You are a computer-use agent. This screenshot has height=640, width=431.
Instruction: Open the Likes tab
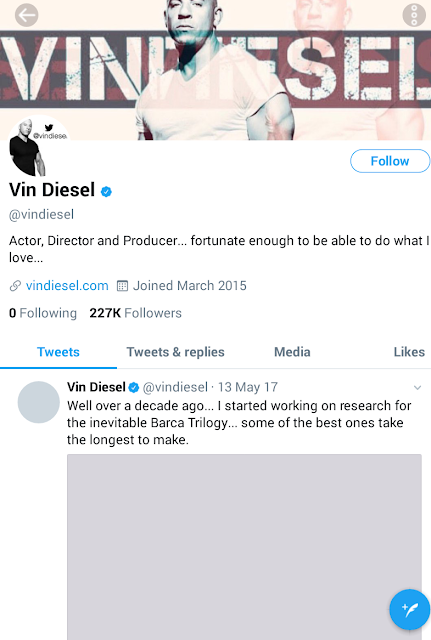(x=409, y=352)
